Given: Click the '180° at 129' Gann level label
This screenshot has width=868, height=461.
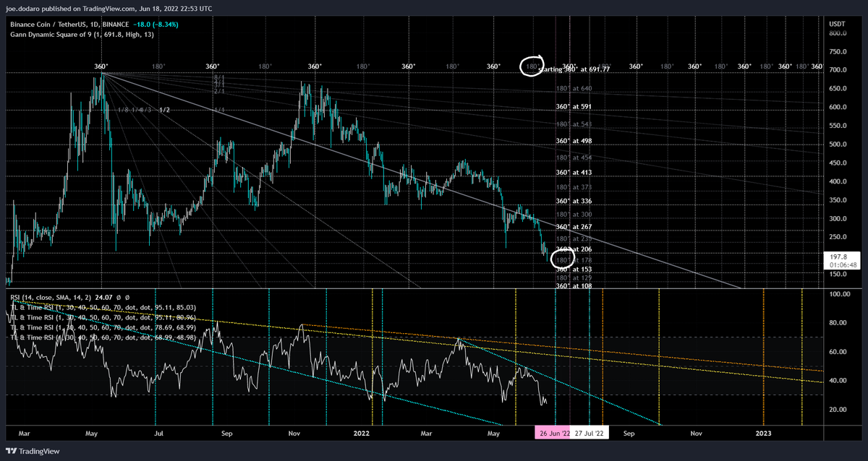Looking at the screenshot, I should 574,277.
